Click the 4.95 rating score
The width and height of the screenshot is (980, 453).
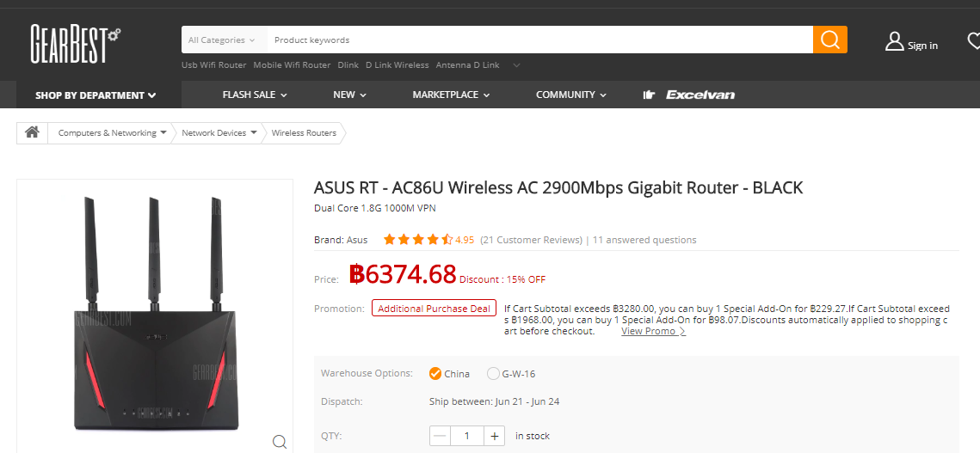[x=465, y=240]
